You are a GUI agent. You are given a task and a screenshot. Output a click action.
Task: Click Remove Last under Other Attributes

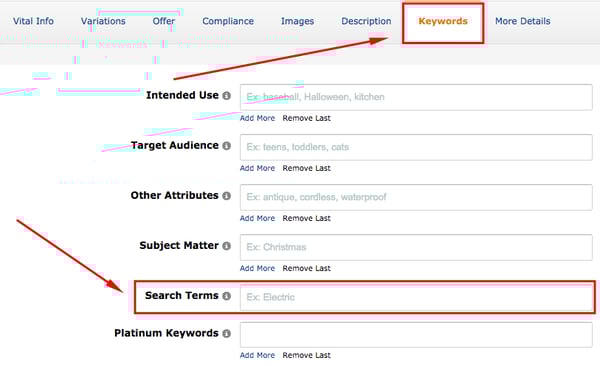coord(307,219)
